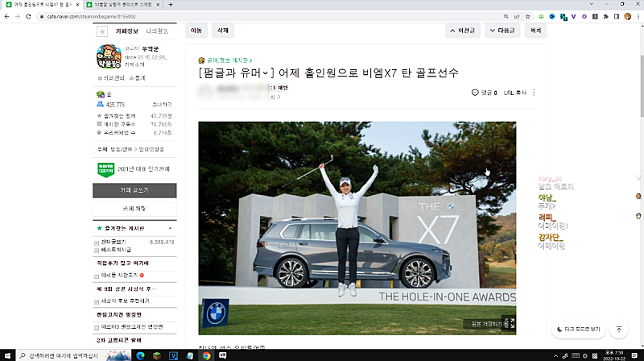Click the comment bubble icon showing 댓글 0
The width and height of the screenshot is (644, 361).
tap(475, 93)
